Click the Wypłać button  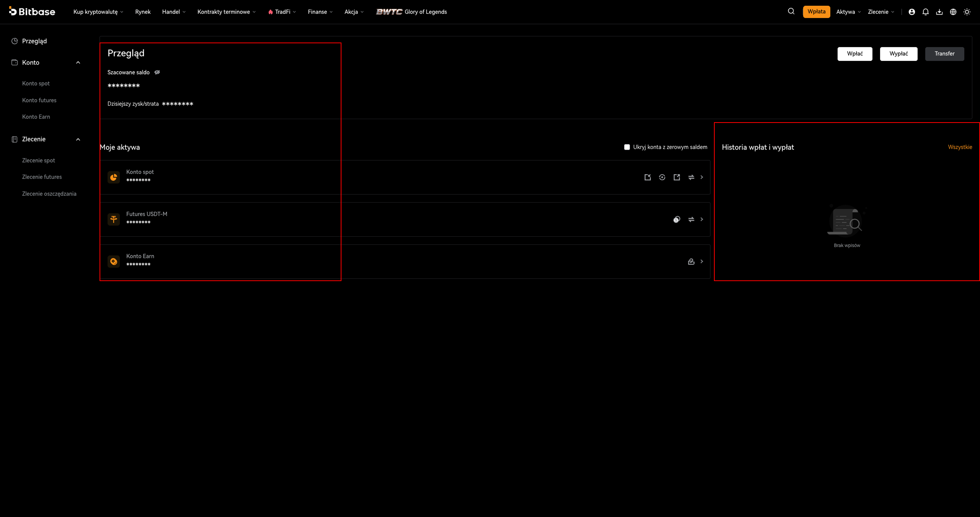(898, 54)
